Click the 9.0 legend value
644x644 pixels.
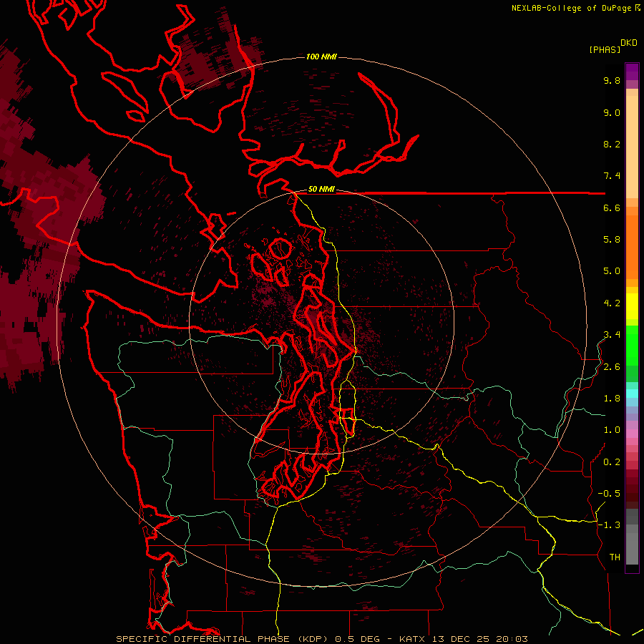pyautogui.click(x=612, y=112)
